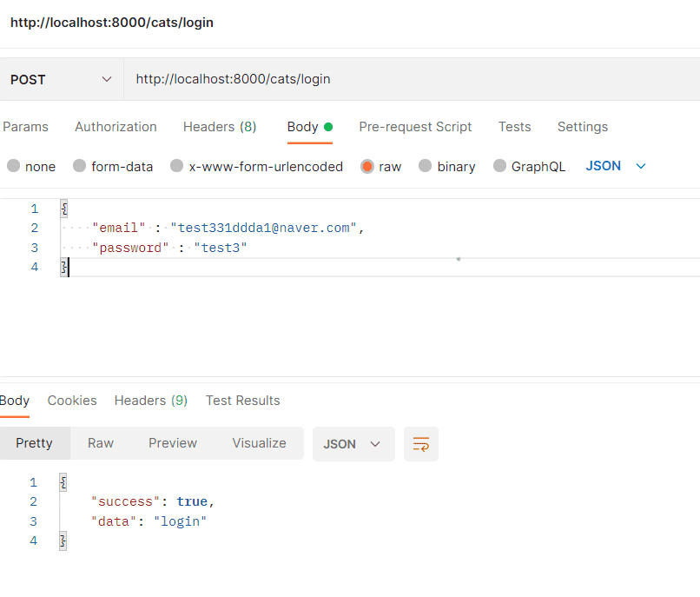Click the request URL input field

[412, 79]
